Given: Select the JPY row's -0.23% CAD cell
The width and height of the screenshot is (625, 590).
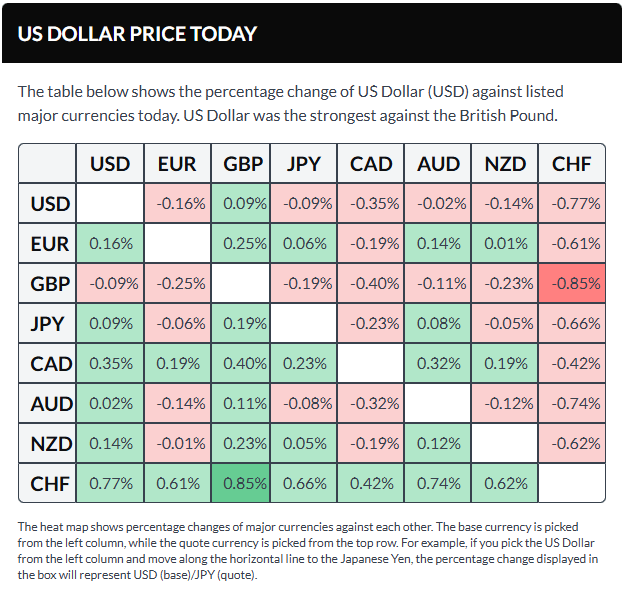Looking at the screenshot, I should [371, 323].
